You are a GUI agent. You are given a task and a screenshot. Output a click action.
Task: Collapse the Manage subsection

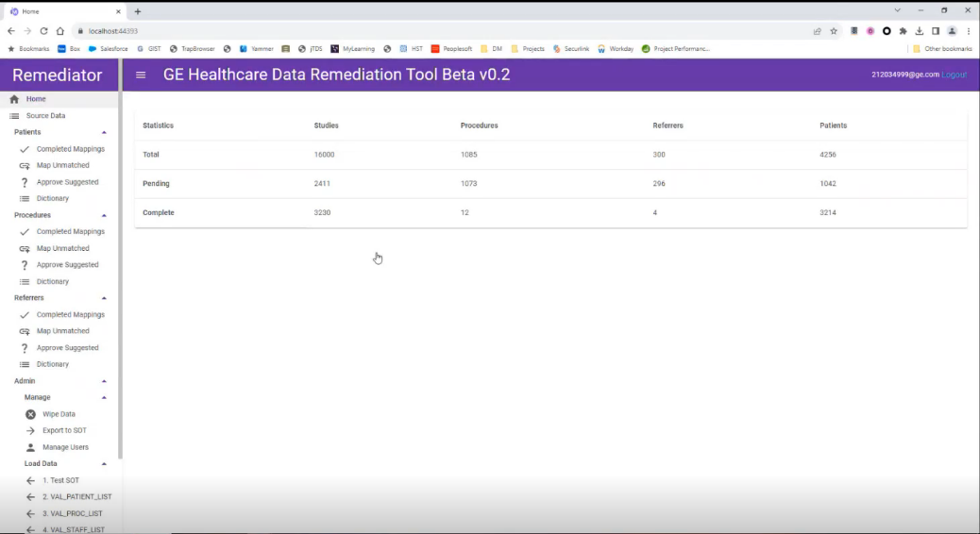pyautogui.click(x=104, y=398)
